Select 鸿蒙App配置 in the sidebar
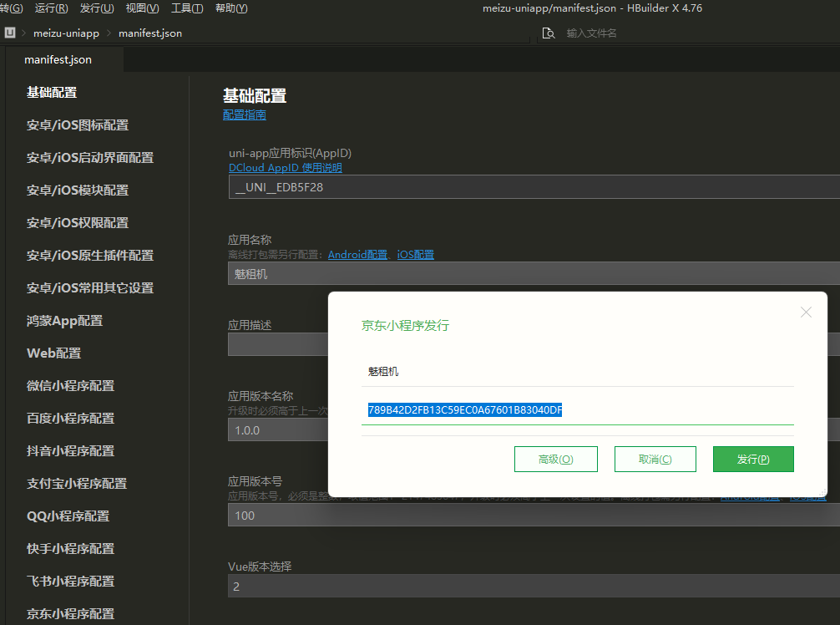840x625 pixels. [65, 321]
